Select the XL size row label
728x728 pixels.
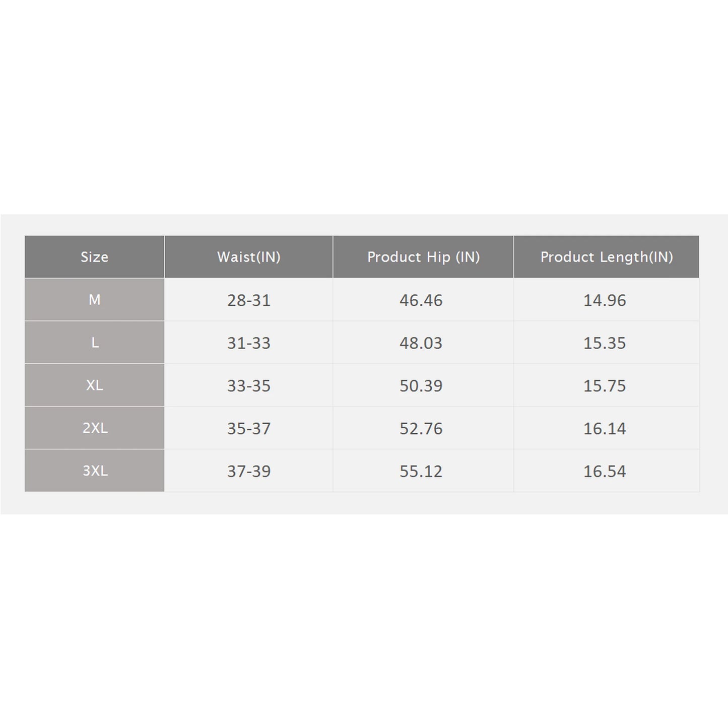[95, 385]
